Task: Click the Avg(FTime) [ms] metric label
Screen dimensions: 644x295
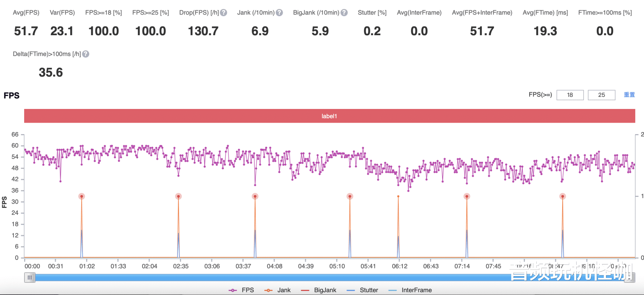Action: (x=545, y=13)
